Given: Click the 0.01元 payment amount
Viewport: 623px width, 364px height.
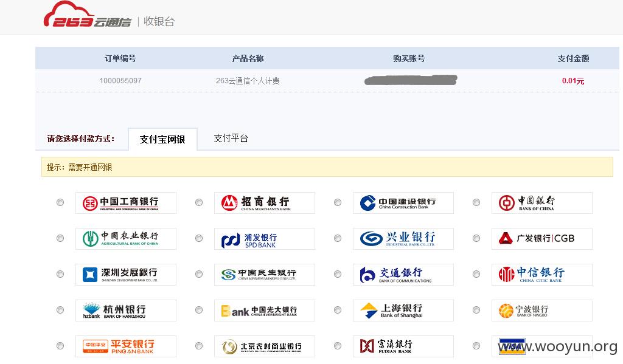Looking at the screenshot, I should click(x=573, y=81).
